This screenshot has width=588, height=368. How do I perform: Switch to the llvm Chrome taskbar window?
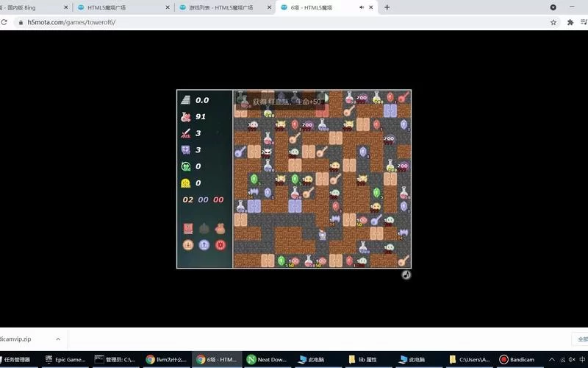pyautogui.click(x=167, y=359)
